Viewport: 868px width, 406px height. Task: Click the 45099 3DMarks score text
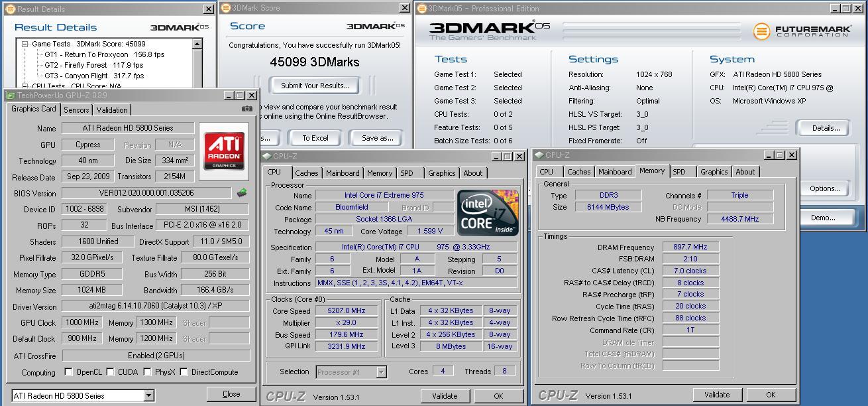[315, 62]
